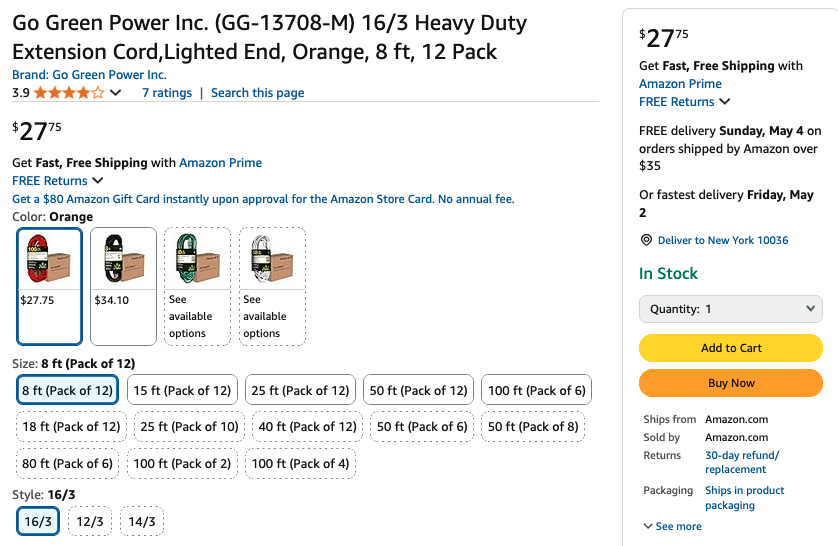Switch style to 14/3
The width and height of the screenshot is (838, 546).
[142, 521]
